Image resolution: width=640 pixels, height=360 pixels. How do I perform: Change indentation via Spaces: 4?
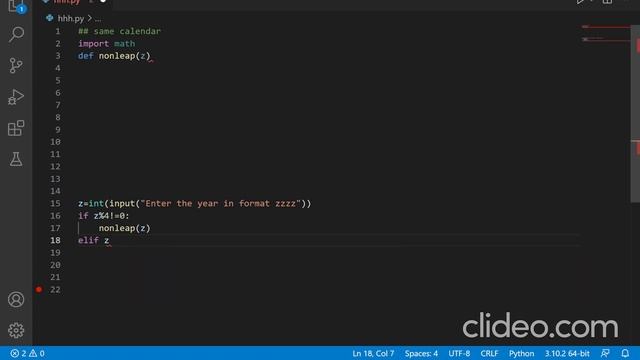click(421, 353)
